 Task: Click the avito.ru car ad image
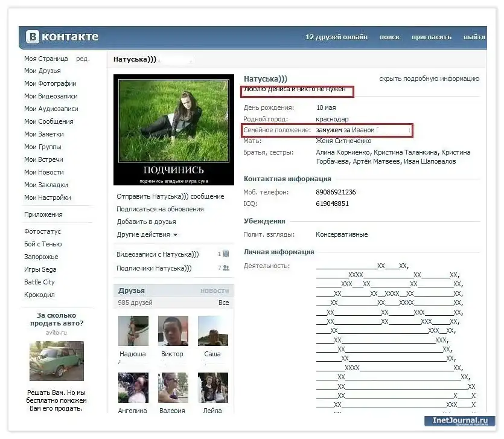[x=56, y=361]
